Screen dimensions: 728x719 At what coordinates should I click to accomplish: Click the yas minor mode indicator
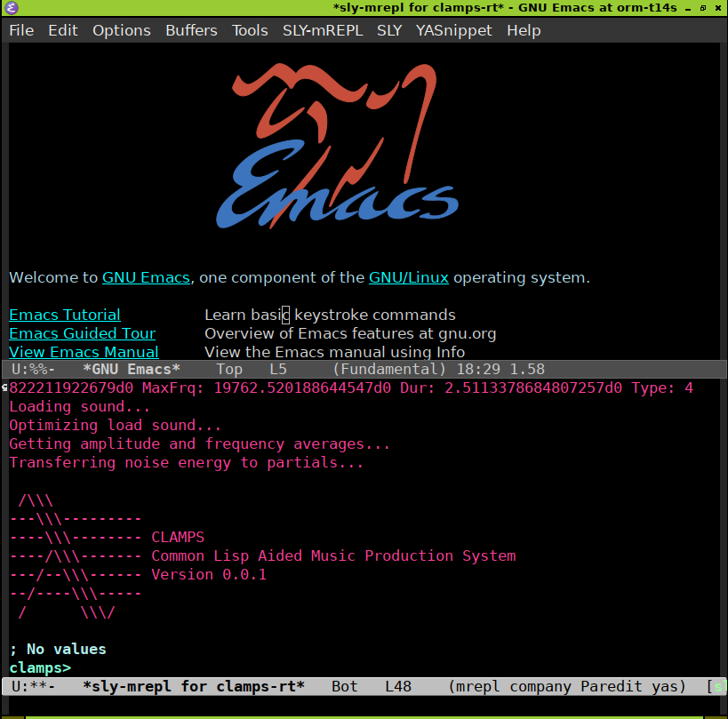(x=664, y=686)
